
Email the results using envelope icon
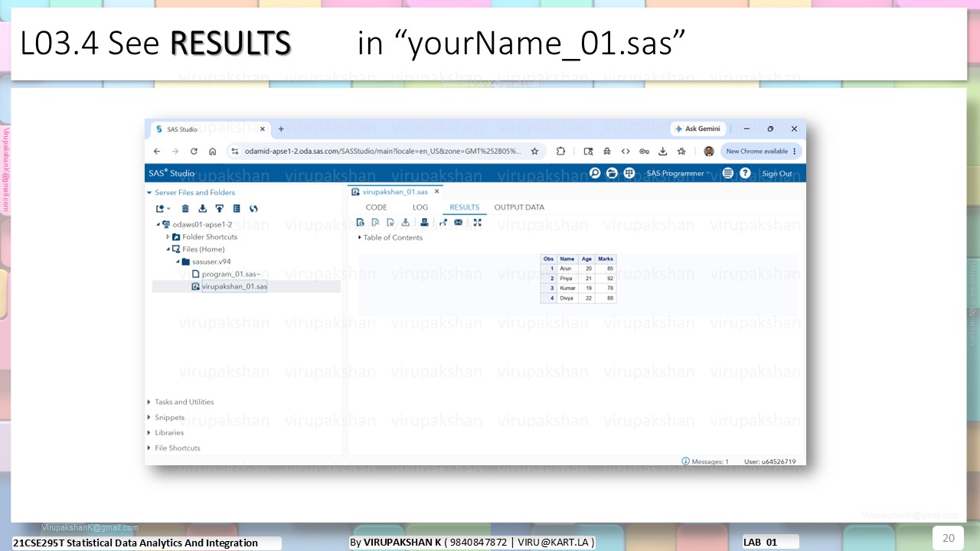click(x=459, y=223)
